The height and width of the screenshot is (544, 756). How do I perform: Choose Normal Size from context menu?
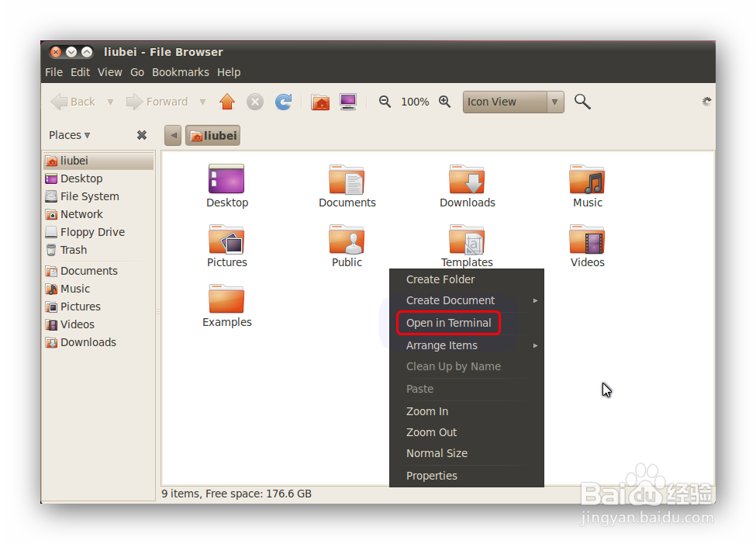tap(467, 453)
